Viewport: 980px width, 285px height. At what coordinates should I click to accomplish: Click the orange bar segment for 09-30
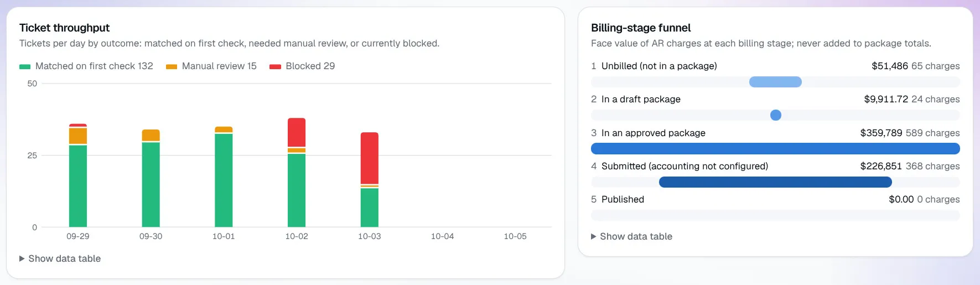pos(151,135)
